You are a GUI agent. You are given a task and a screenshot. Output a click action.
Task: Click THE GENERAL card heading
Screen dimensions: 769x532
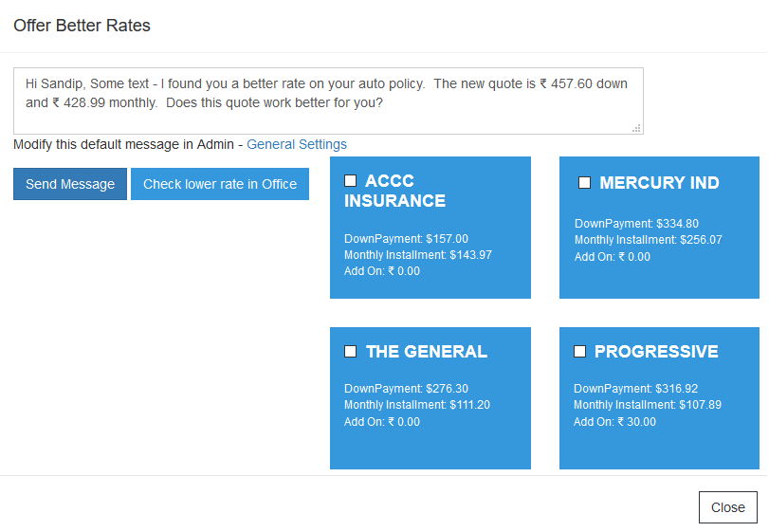coord(426,352)
